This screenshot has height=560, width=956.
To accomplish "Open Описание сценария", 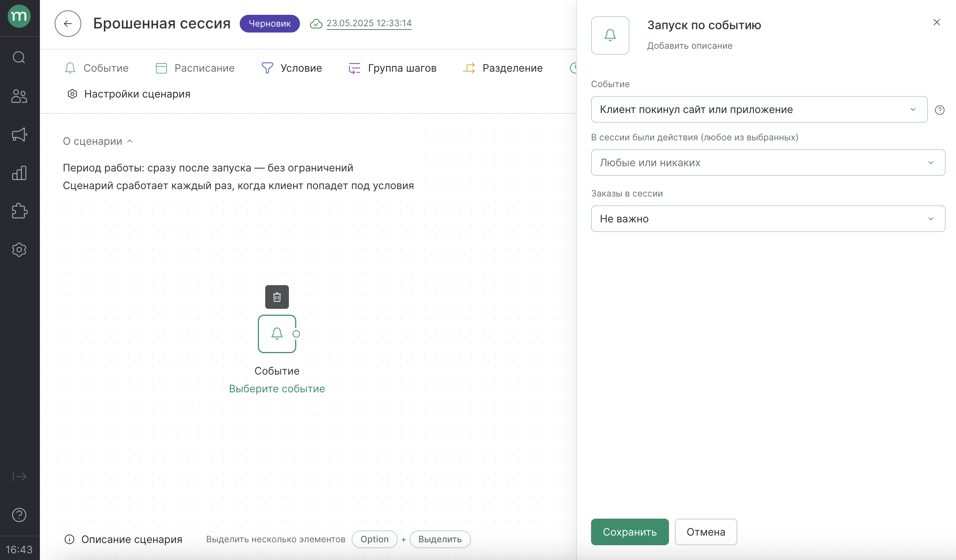I will click(132, 539).
